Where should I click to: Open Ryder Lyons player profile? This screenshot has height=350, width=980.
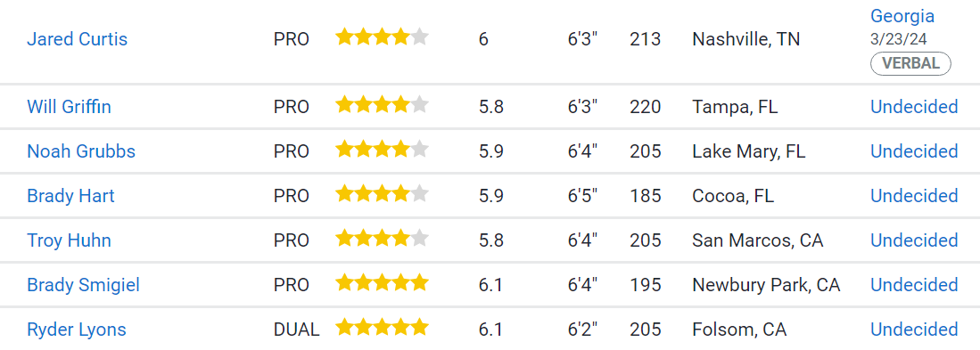77,330
